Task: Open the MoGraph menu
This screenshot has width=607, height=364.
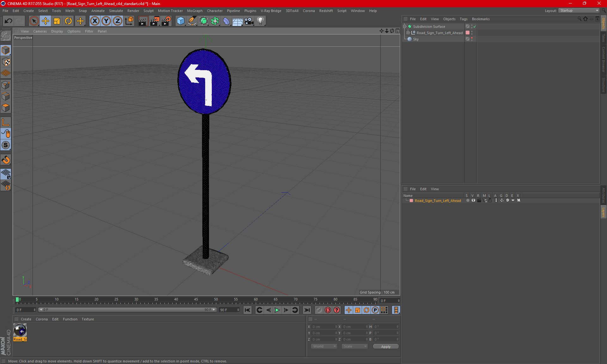Action: (x=195, y=11)
